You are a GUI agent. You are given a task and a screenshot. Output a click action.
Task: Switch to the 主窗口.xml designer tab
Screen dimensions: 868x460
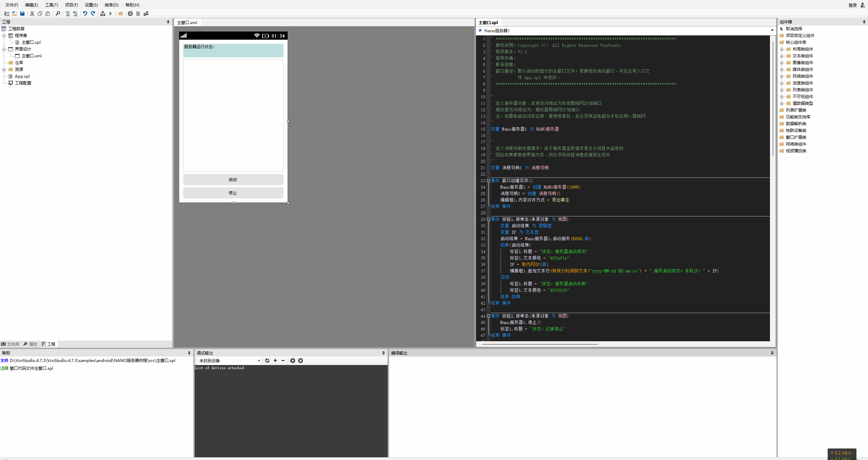[187, 23]
